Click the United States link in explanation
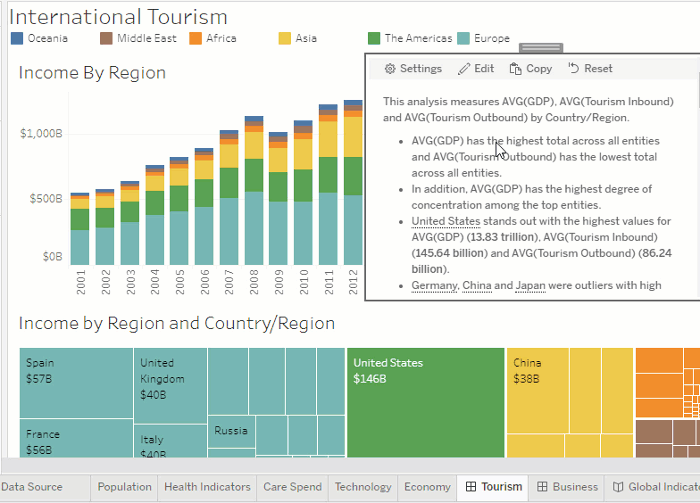Screen dimensions: 700x503 tap(448, 221)
